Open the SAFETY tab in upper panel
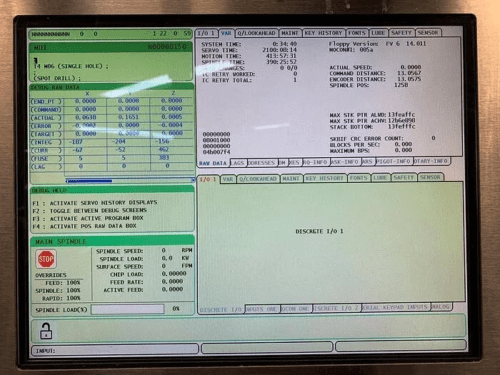500x375 pixels. (401, 33)
